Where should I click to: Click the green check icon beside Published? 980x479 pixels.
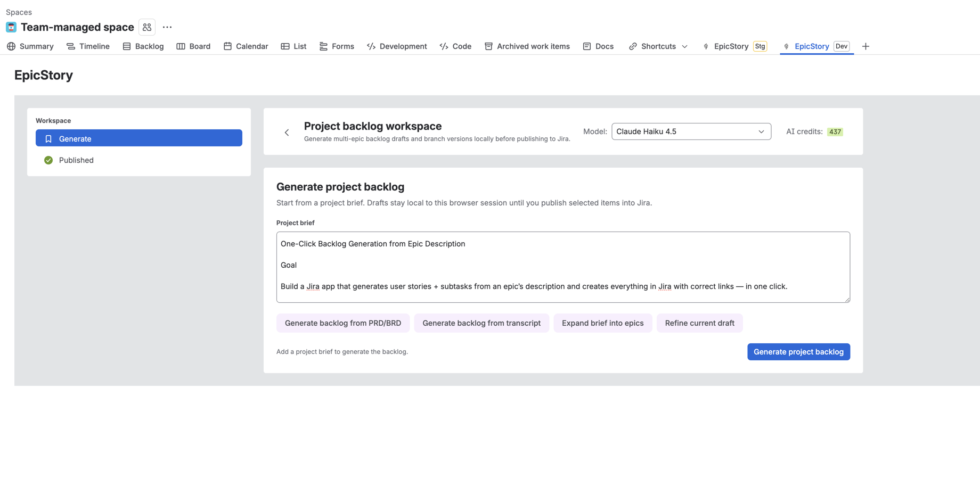coord(48,160)
